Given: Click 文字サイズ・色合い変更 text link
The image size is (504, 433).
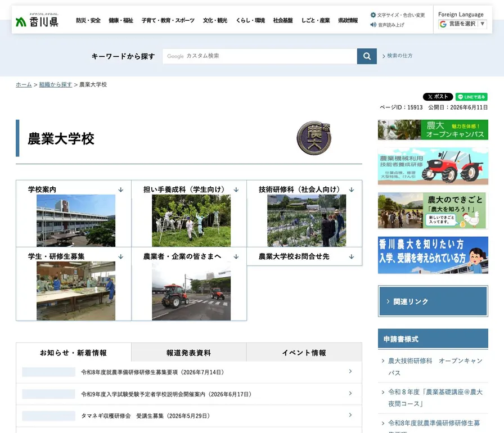Looking at the screenshot, I should pos(401,15).
